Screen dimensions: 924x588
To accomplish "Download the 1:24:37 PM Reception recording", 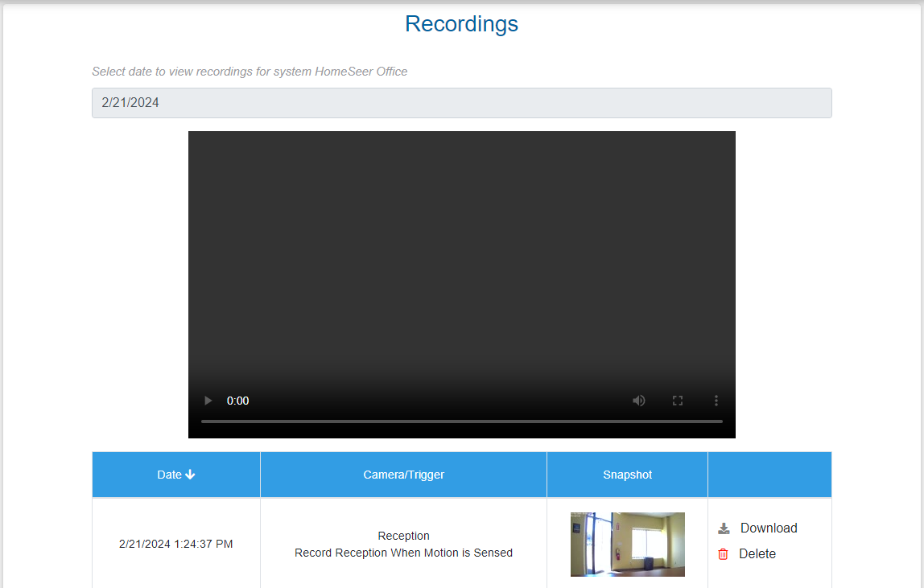I will click(x=767, y=528).
